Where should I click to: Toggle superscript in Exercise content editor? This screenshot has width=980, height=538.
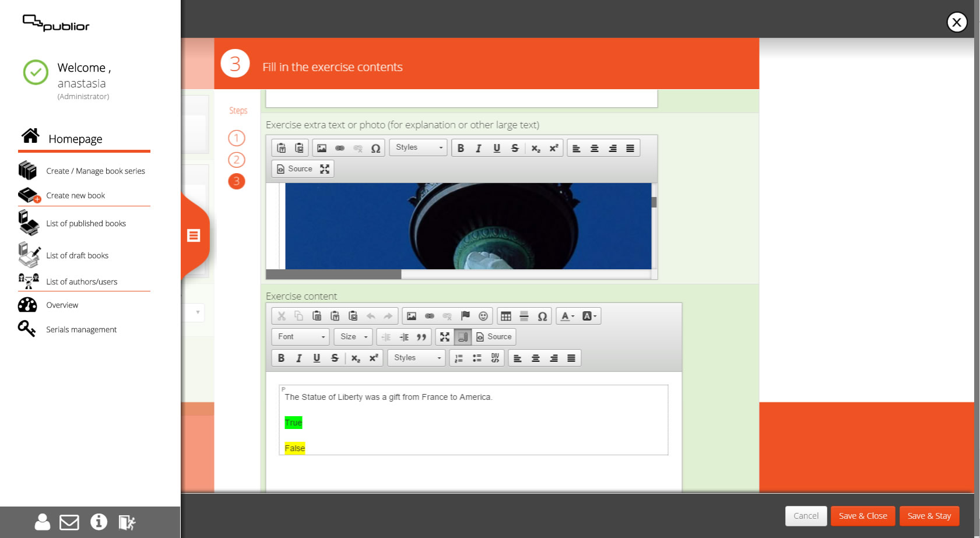pos(374,358)
